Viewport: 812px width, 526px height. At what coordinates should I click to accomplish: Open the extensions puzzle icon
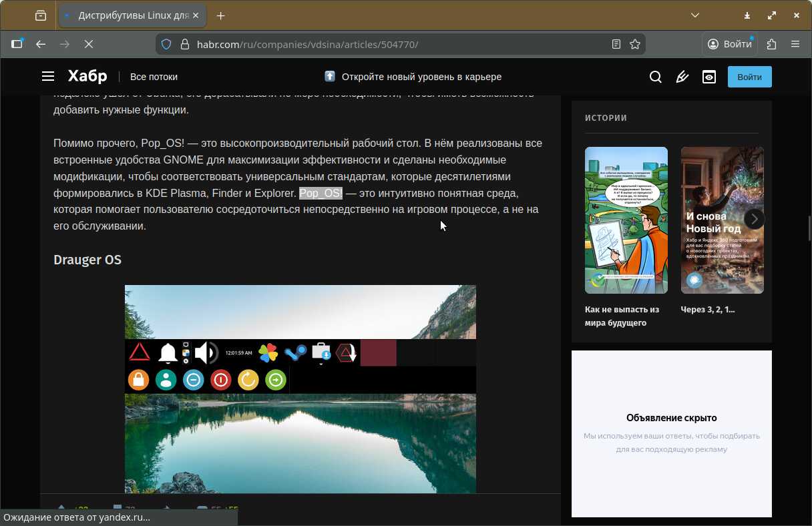pos(772,44)
